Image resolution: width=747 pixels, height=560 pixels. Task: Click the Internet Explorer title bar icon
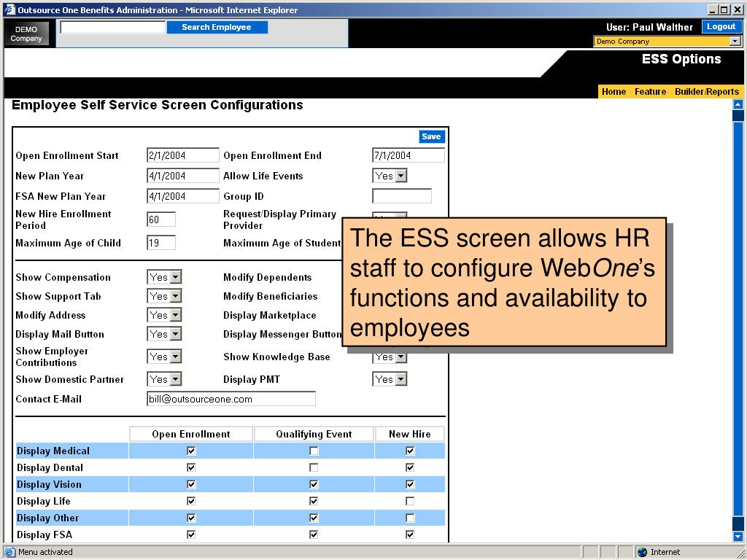pyautogui.click(x=9, y=9)
